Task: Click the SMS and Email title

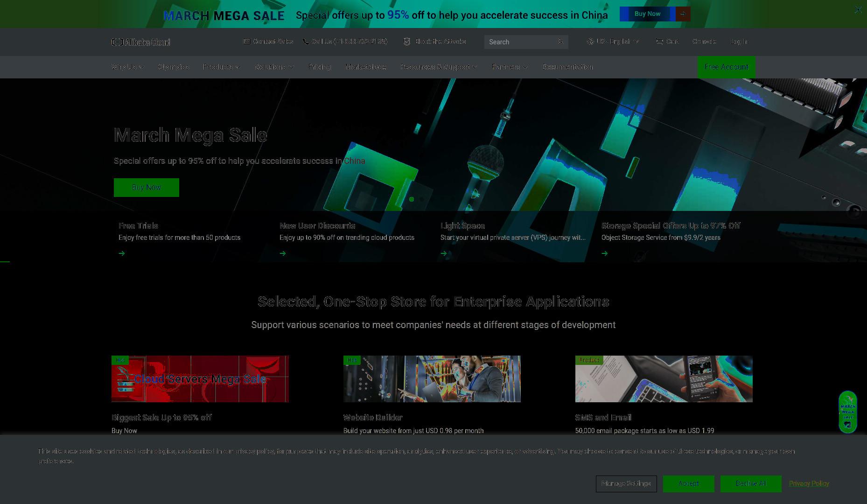Action: click(x=603, y=418)
